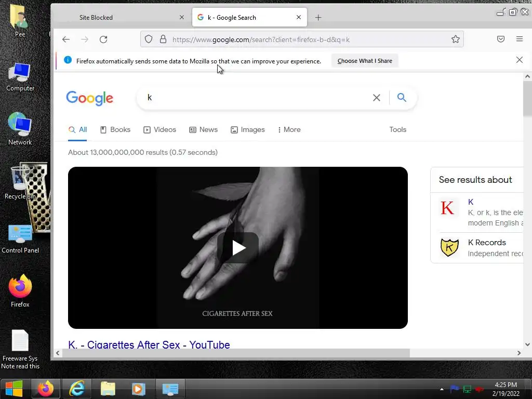Select the k - Google Search tab
Viewport: 532px width, 399px height.
click(x=249, y=17)
